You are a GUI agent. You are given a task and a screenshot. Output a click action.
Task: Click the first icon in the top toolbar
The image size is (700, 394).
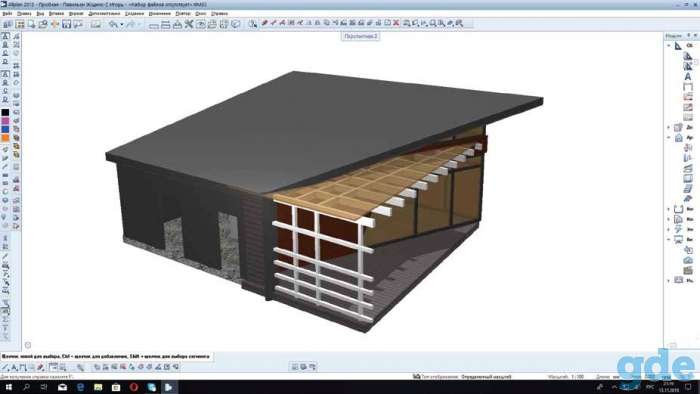point(8,24)
